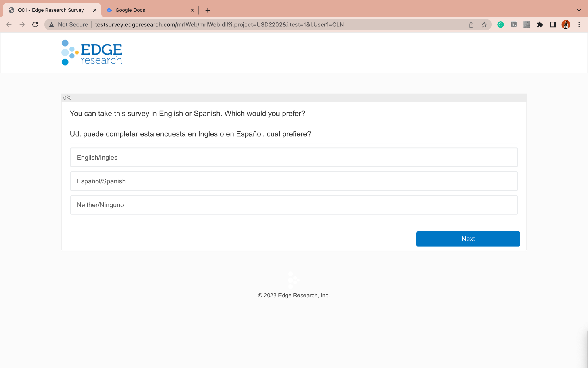Select the Español/Spanish option
The width and height of the screenshot is (588, 368).
click(x=294, y=181)
